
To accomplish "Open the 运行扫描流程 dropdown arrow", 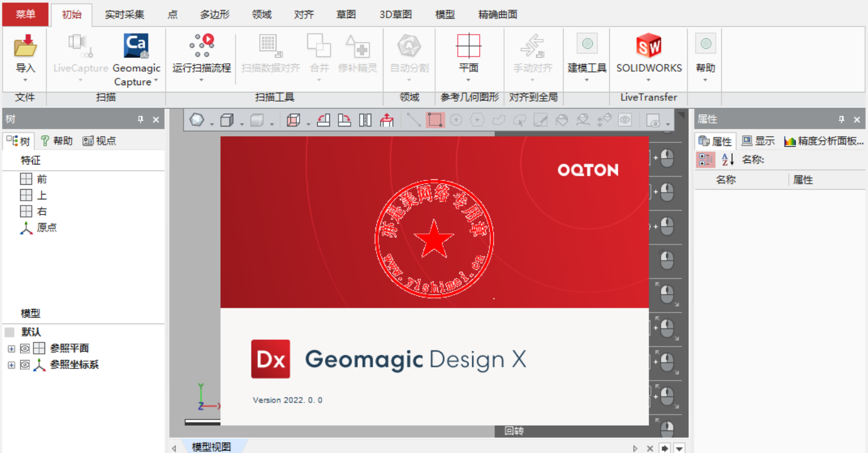I will click(x=201, y=80).
